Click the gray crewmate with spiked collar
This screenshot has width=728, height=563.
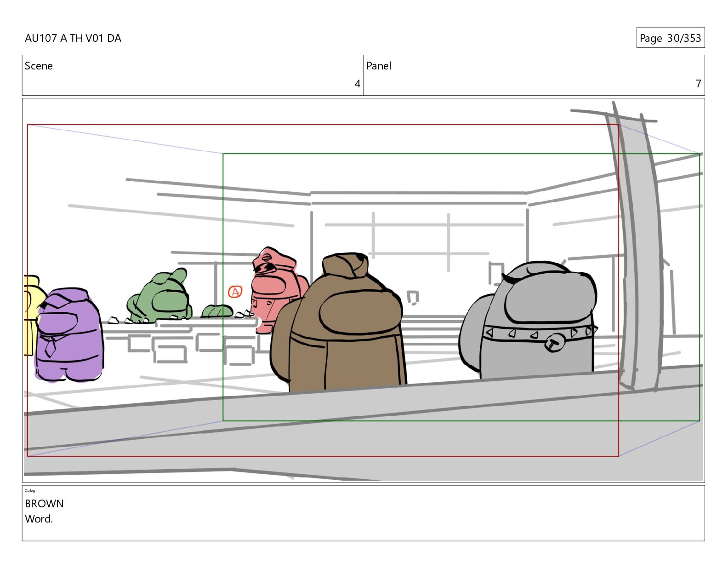click(x=529, y=320)
